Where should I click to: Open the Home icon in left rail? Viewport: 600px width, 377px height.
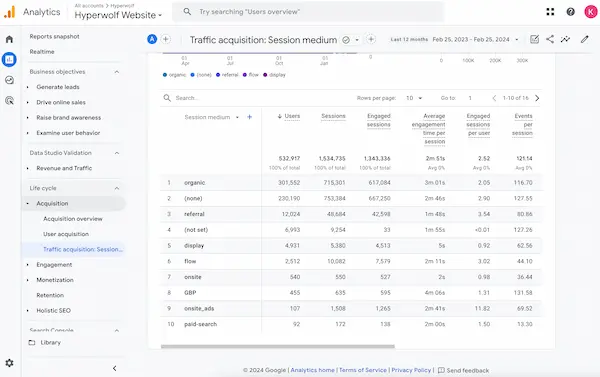click(x=9, y=39)
